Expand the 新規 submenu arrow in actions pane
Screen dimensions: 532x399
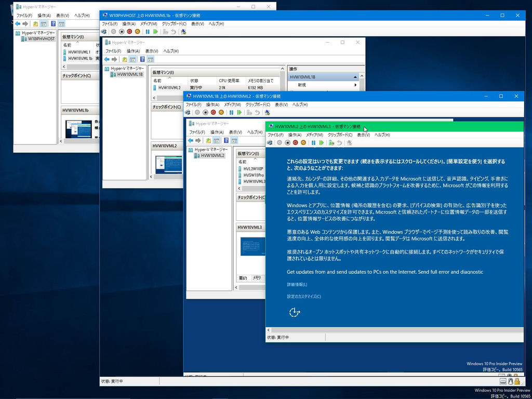point(355,85)
